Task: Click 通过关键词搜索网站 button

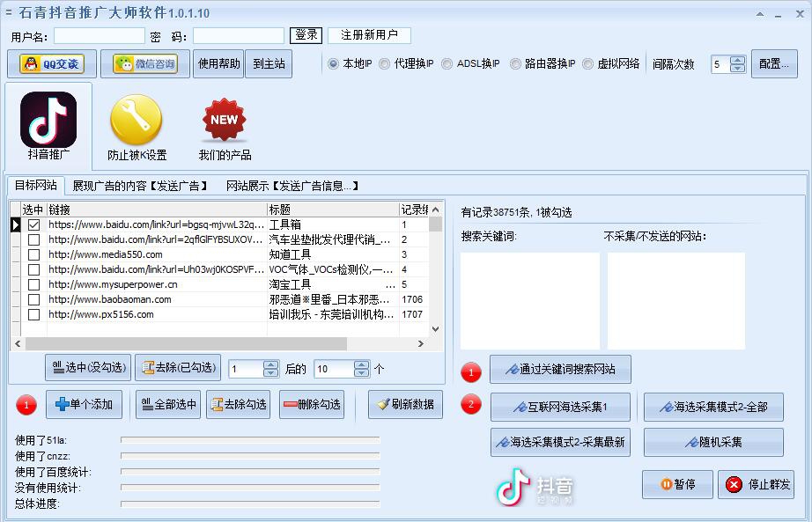Action: click(560, 369)
